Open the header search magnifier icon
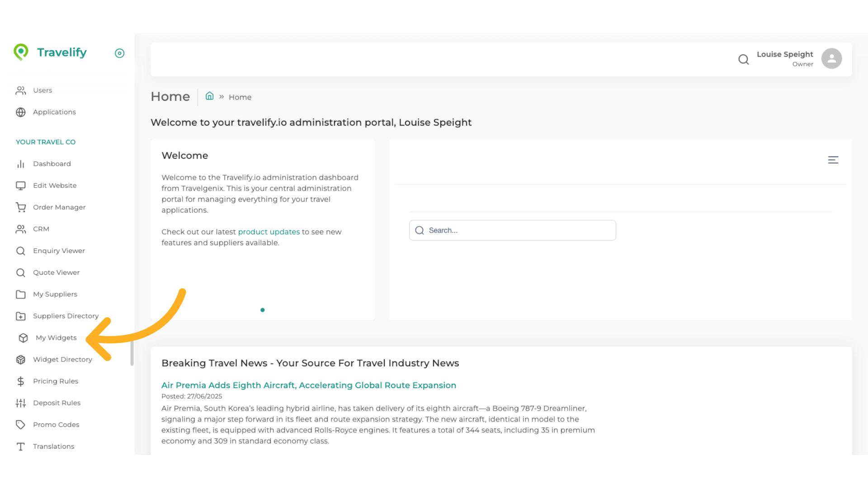 743,59
